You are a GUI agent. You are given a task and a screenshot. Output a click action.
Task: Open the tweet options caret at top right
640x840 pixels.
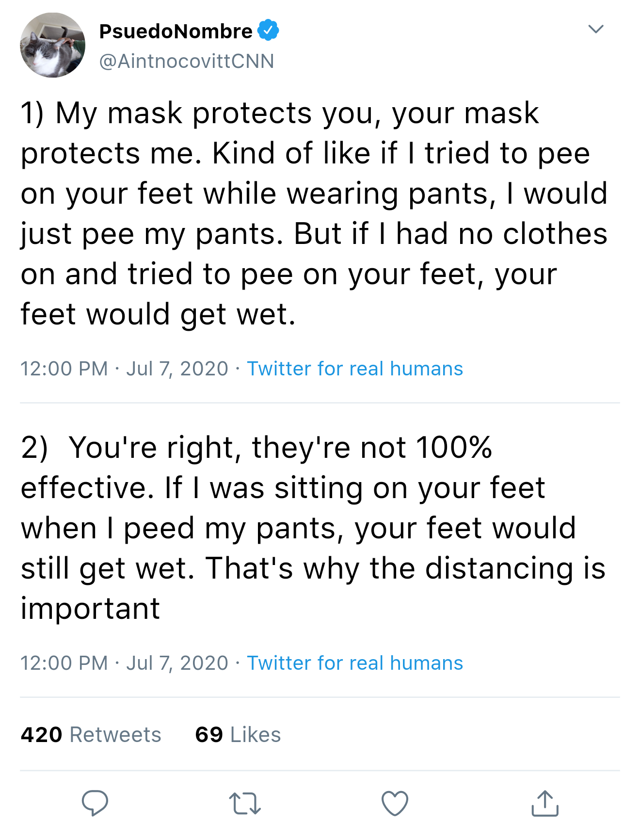pos(597,28)
